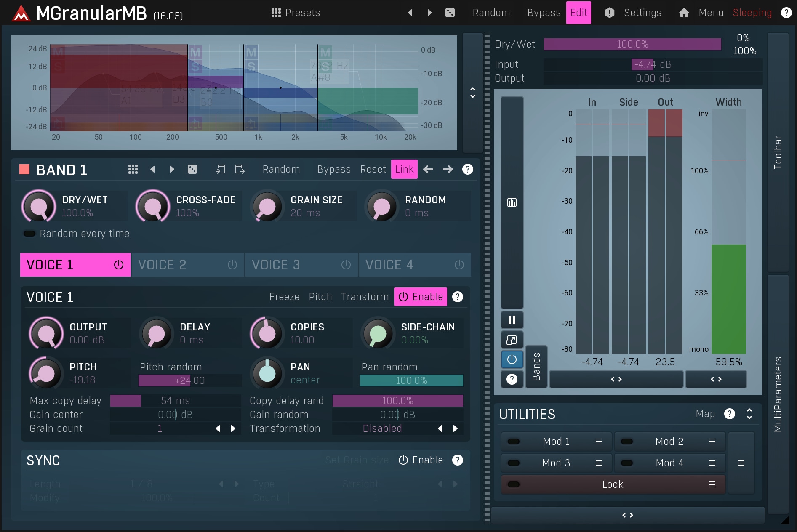Viewport: 797px width, 532px height.
Task: Move Band 1 left with back arrow
Action: (428, 169)
